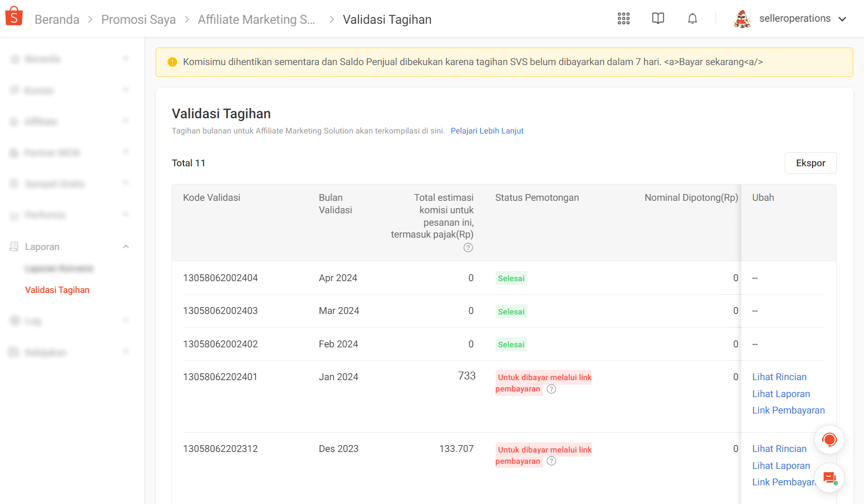Click the Shopee logo in the top-left corner
The image size is (864, 504).
(14, 15)
